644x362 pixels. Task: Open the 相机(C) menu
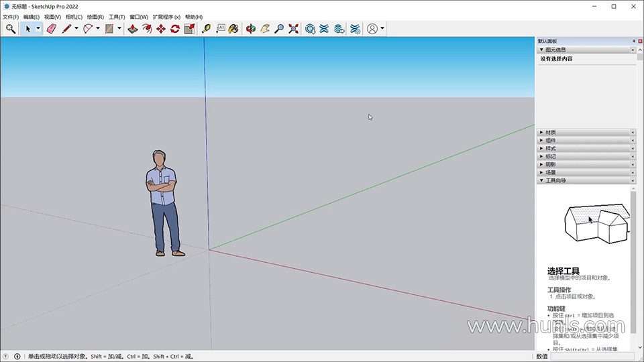pos(74,17)
